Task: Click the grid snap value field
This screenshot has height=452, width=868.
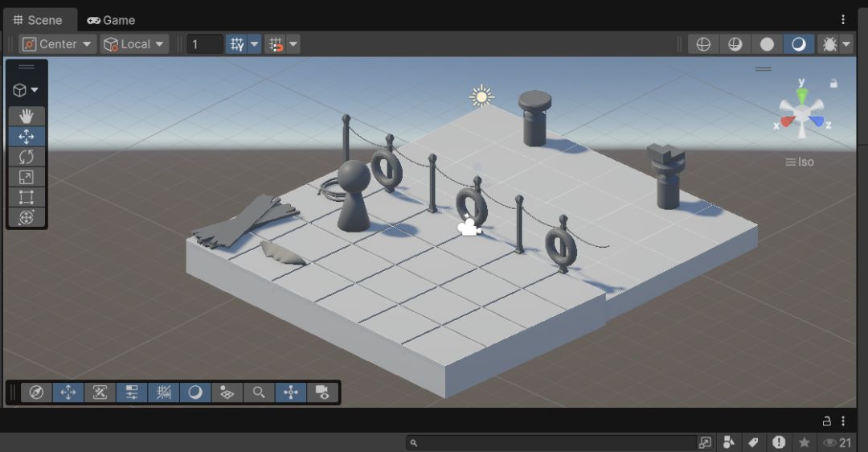Action: [x=205, y=44]
